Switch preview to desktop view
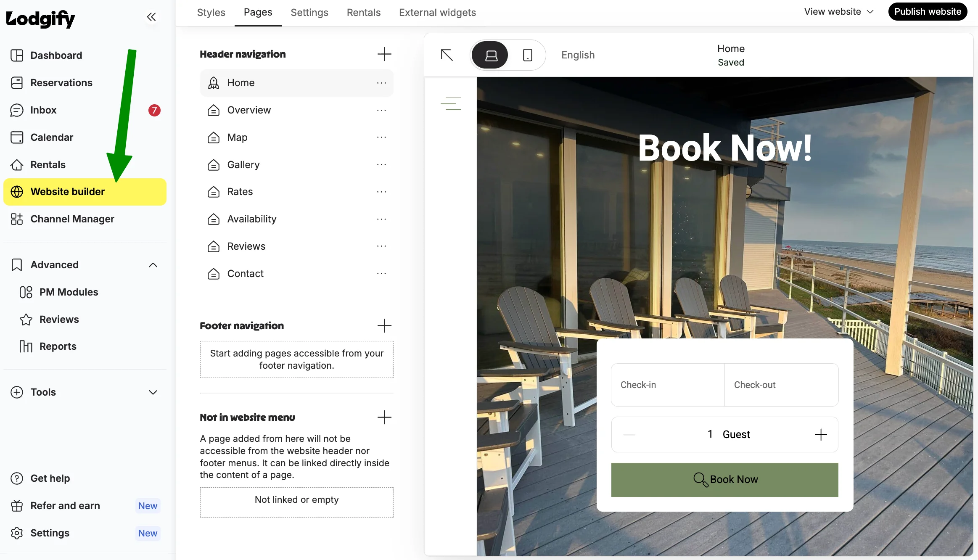The width and height of the screenshot is (978, 560). coord(490,55)
